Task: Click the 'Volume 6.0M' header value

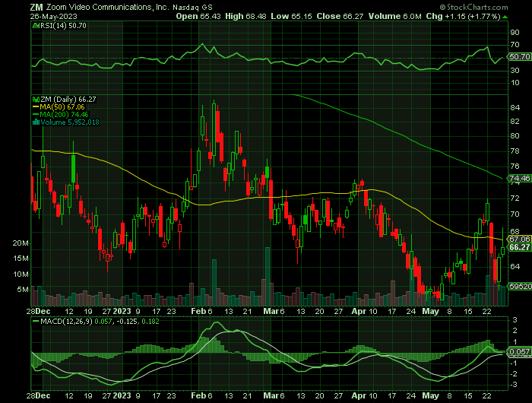Action: point(395,16)
